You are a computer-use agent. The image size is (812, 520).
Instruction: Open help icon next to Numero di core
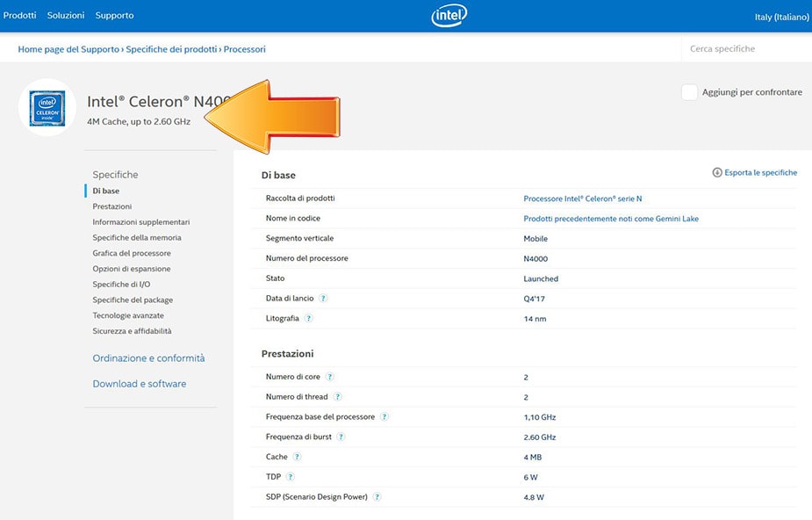point(329,377)
